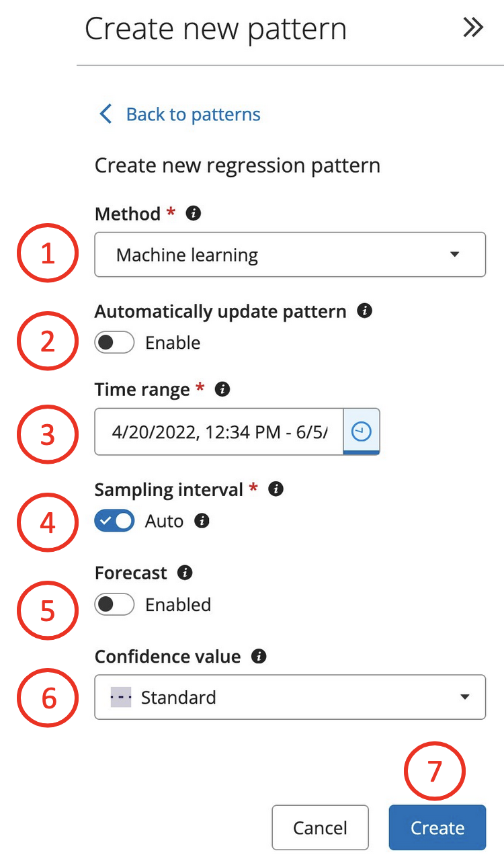This screenshot has width=504, height=863.
Task: Click the Confidence value info icon
Action: [x=259, y=657]
